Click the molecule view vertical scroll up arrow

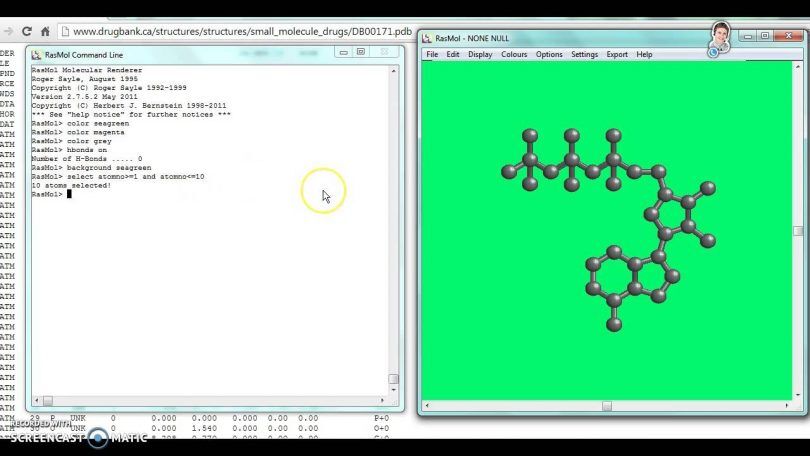tap(798, 67)
